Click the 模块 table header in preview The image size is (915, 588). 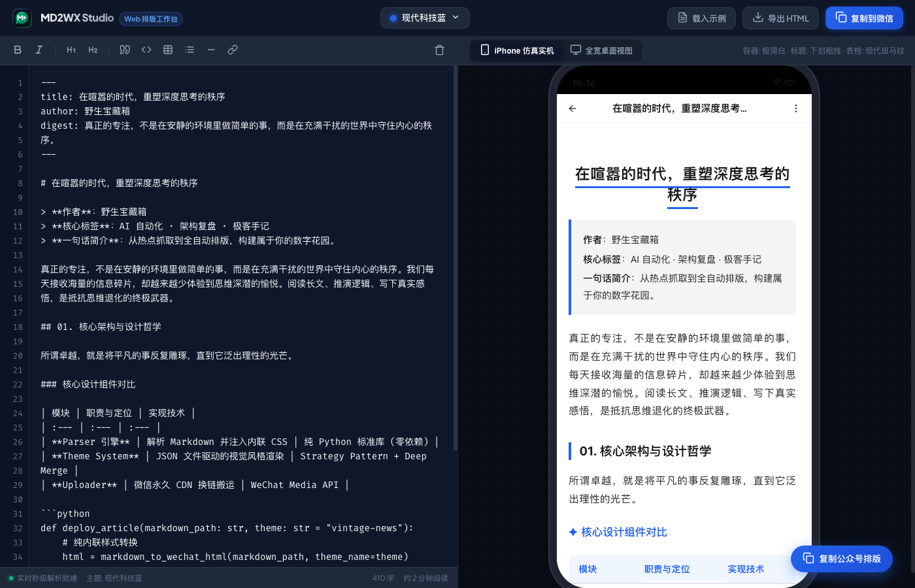[588, 569]
